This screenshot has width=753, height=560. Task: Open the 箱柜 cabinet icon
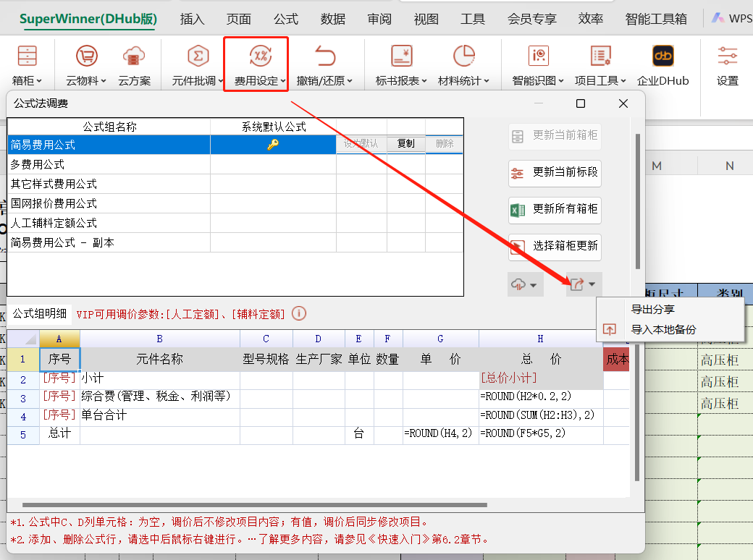pos(27,56)
